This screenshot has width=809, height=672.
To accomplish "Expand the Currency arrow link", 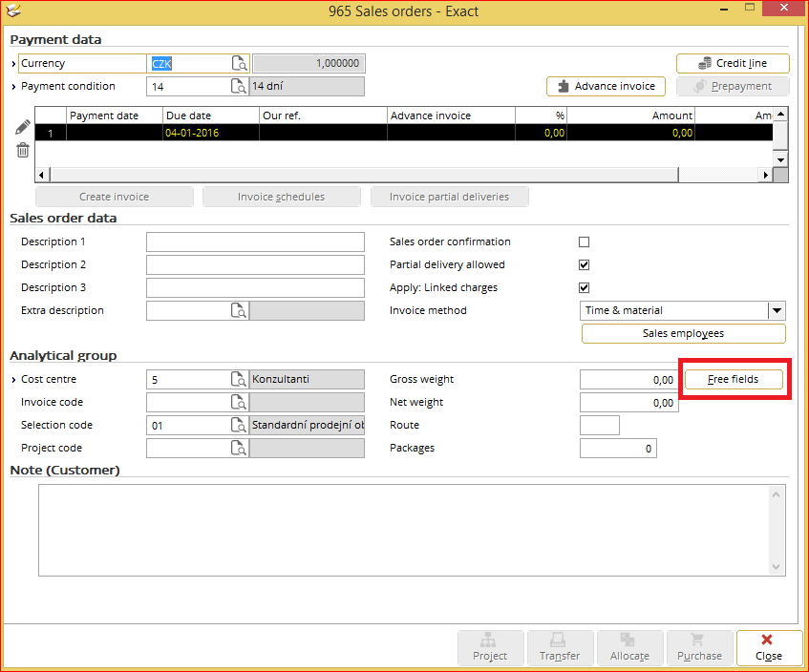I will pos(13,63).
